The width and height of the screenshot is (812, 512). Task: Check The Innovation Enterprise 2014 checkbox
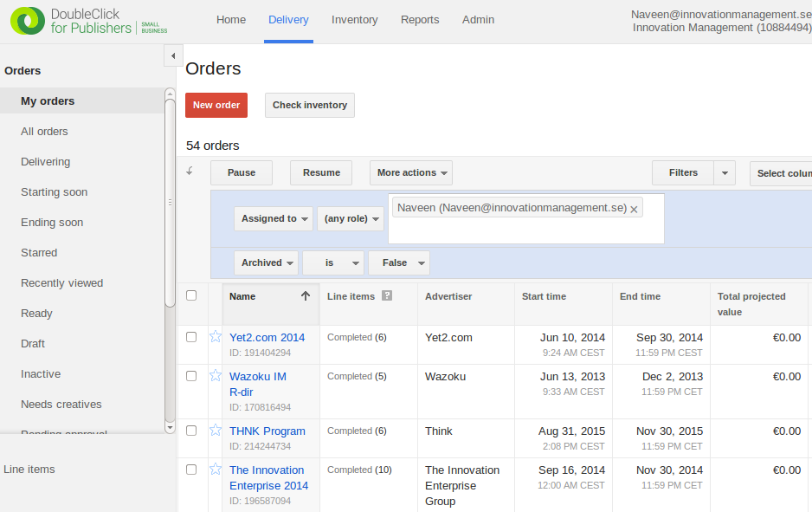pos(191,469)
